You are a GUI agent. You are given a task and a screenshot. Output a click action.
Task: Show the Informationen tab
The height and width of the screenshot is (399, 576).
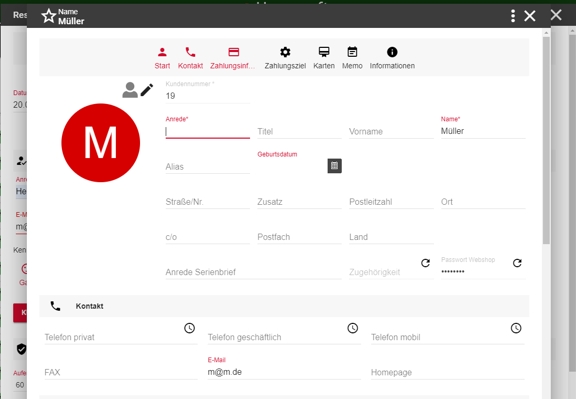[x=392, y=58]
